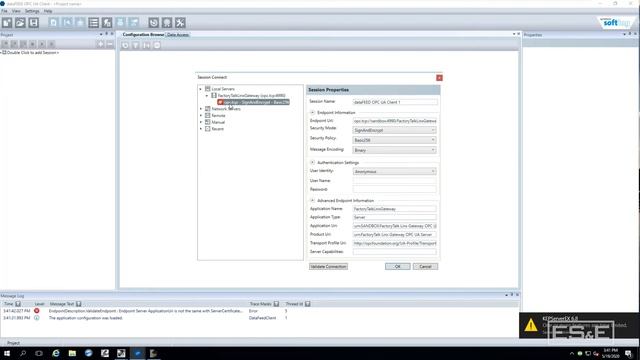This screenshot has width=640, height=360.
Task: Collapse the FactoryTalkLinxGateway server node
Action: (207, 96)
